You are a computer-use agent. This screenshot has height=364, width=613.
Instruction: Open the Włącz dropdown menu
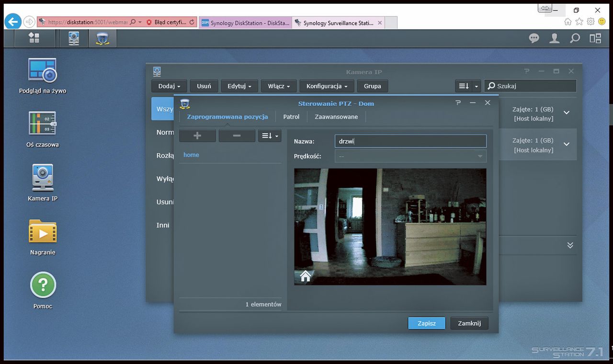[279, 86]
